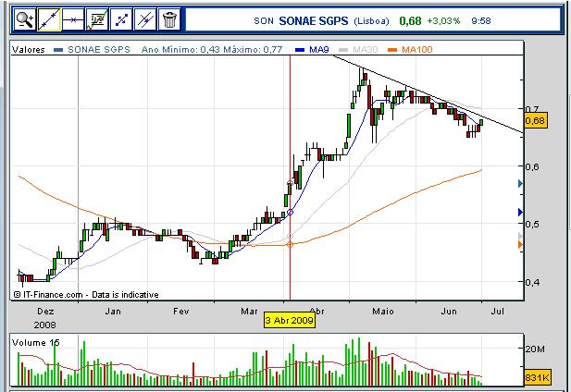Click the Ano Mínimo 0,43 Máximo 0,77 text
571x392 pixels.
click(212, 49)
